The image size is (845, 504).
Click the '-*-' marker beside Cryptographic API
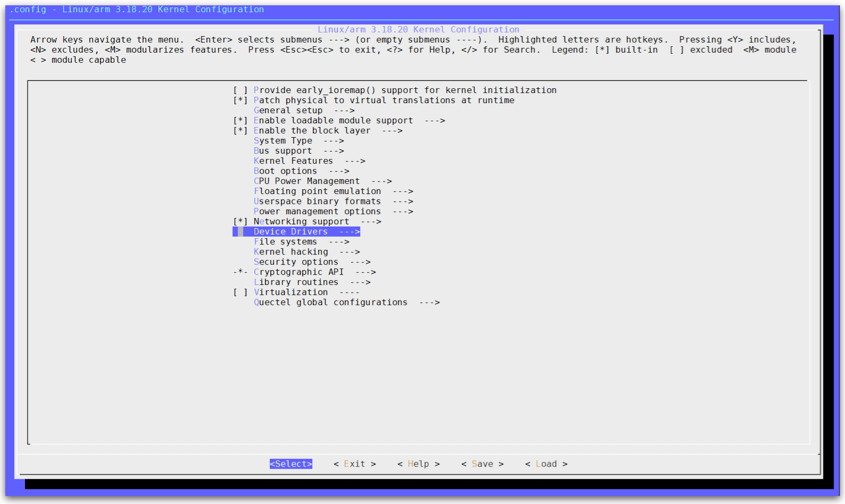point(240,272)
